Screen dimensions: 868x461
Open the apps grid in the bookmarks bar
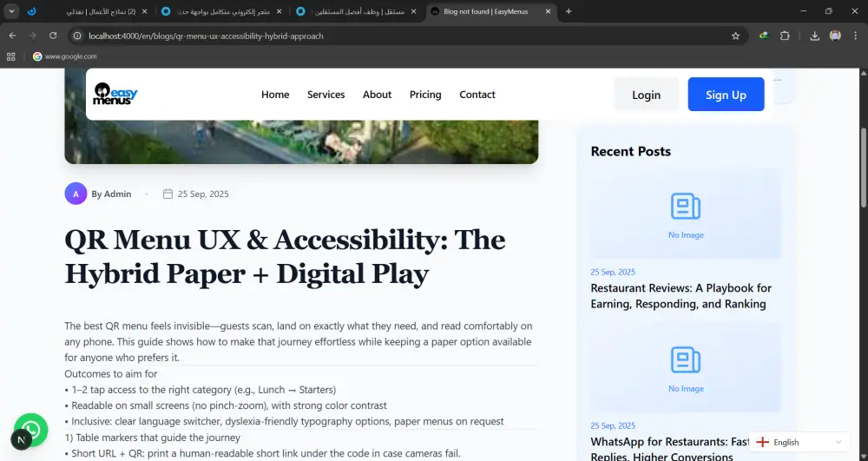(11, 56)
